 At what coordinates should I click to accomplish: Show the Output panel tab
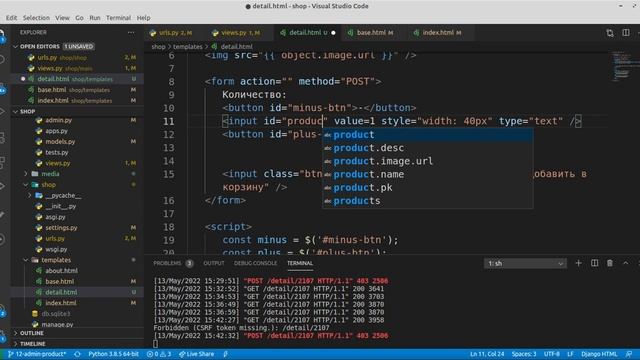[x=214, y=263]
